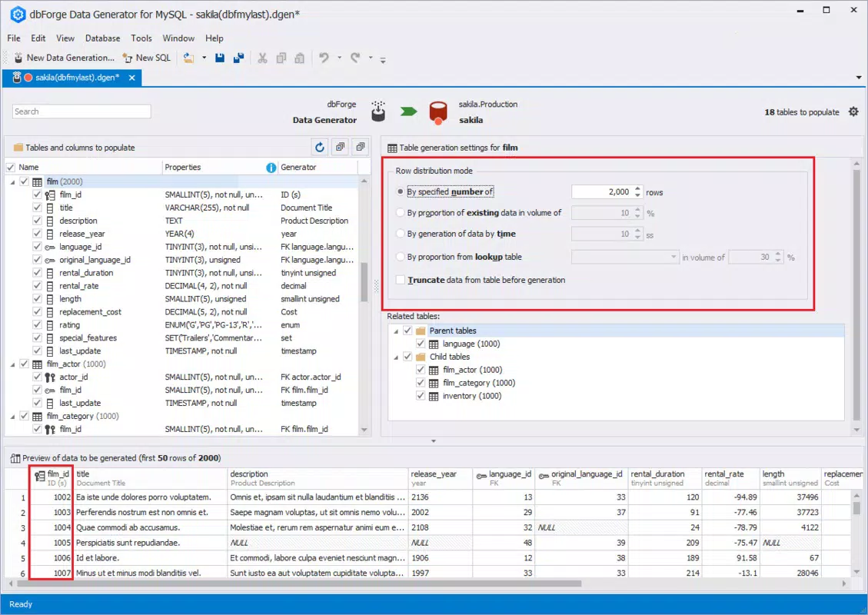Image resolution: width=868 pixels, height=615 pixels.
Task: Select the sakila(dbfmylast).dgen document tab
Action: (x=72, y=78)
